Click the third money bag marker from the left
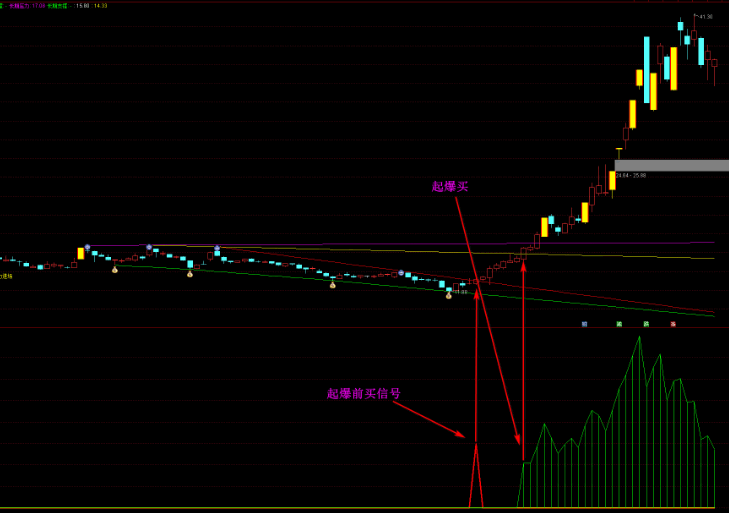This screenshot has width=729, height=513. pyautogui.click(x=332, y=285)
